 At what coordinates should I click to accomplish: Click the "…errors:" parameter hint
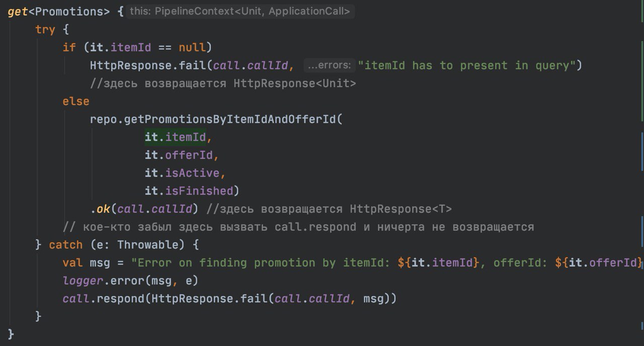point(329,65)
